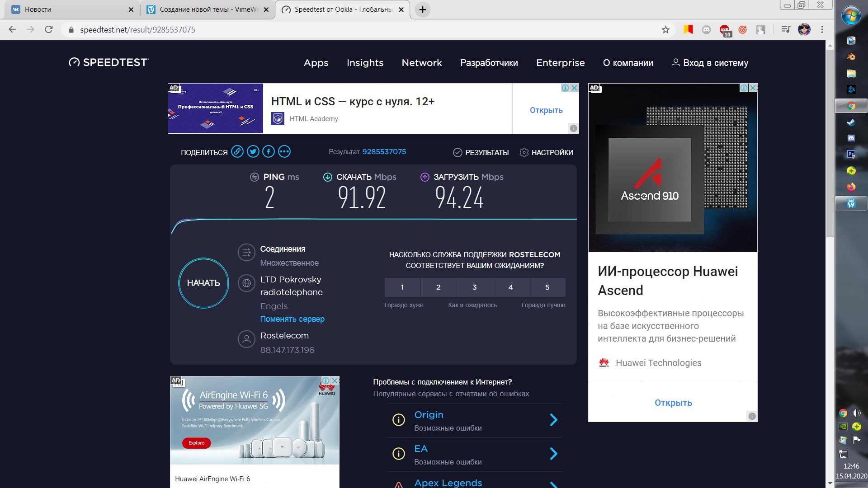Rate Rostelecom support as 4
Screen dimensions: 868x488
(511, 287)
